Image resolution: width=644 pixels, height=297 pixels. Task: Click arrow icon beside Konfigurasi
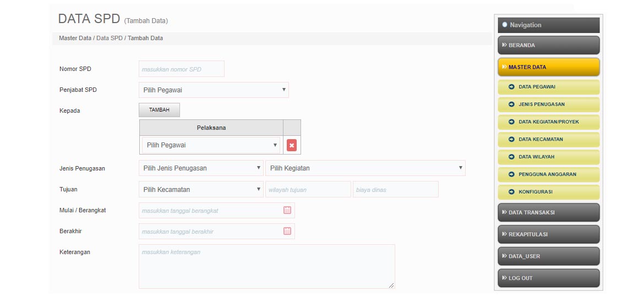(x=511, y=191)
